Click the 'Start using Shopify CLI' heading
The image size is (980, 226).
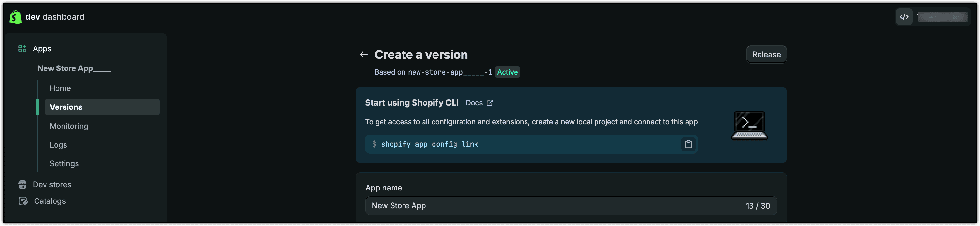click(x=412, y=103)
